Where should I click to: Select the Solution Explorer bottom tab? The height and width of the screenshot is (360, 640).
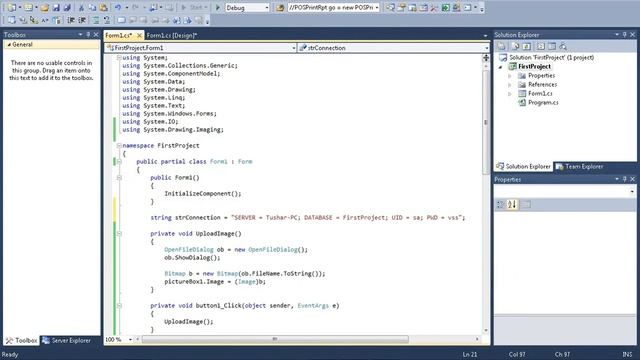tap(524, 167)
